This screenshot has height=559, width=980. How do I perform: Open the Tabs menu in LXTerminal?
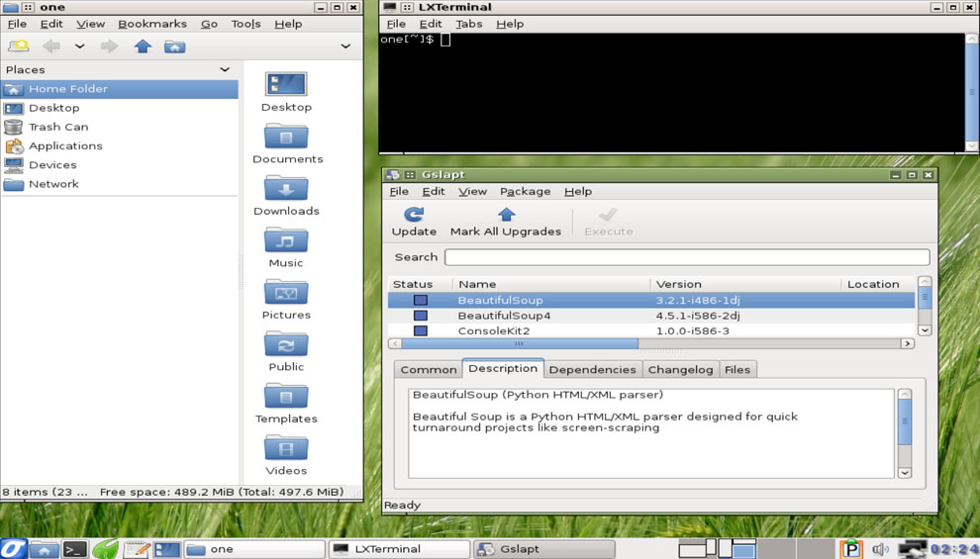[x=469, y=24]
